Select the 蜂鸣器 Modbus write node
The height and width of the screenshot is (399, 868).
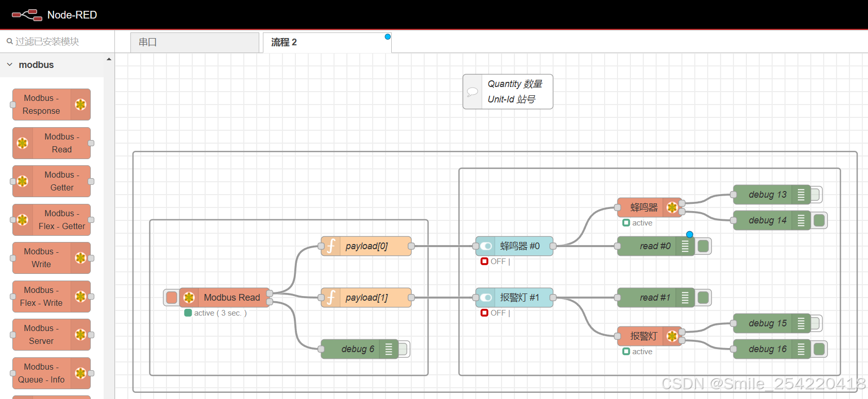click(649, 207)
